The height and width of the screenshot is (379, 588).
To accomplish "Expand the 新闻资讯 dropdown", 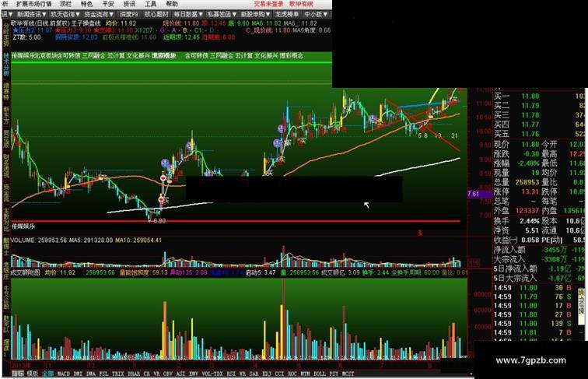I will (x=32, y=14).
